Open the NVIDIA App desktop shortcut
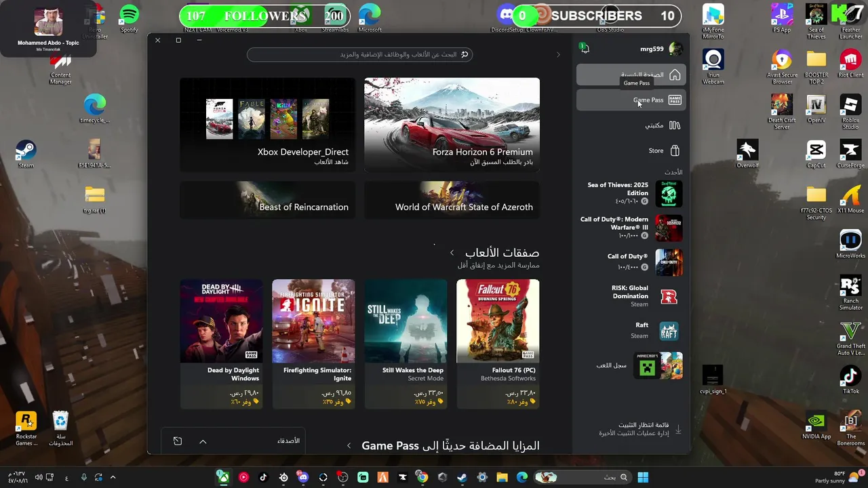Image resolution: width=868 pixels, height=488 pixels. tap(816, 425)
